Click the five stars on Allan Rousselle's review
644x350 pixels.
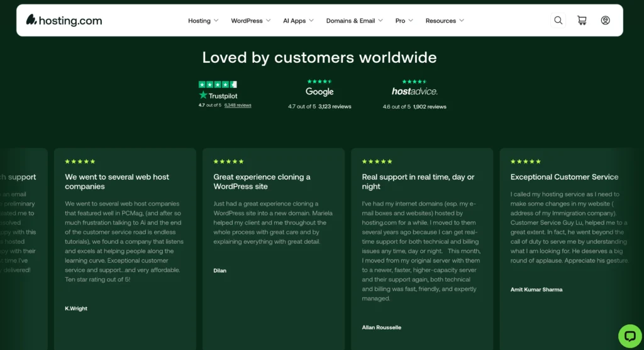click(377, 161)
